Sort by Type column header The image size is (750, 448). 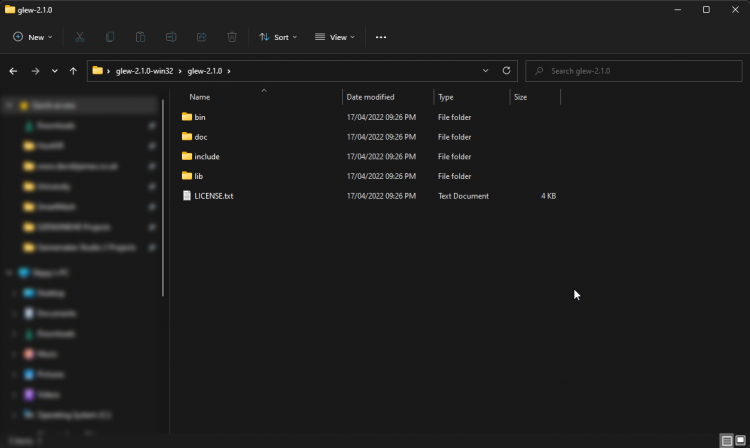pos(445,97)
